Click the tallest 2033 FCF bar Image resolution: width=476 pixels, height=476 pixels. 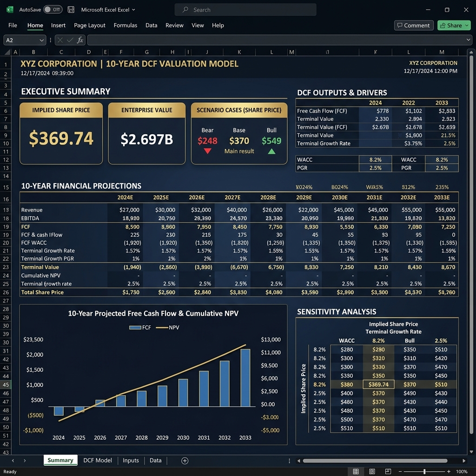coord(245,377)
